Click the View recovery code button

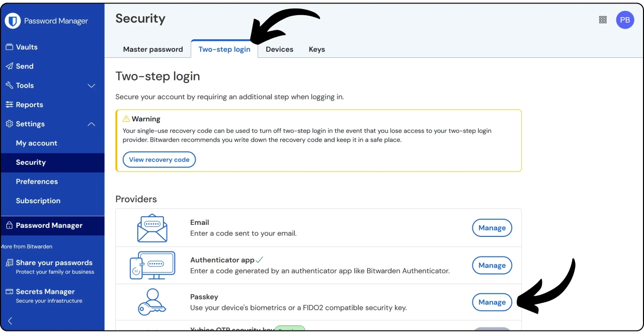[x=159, y=159]
